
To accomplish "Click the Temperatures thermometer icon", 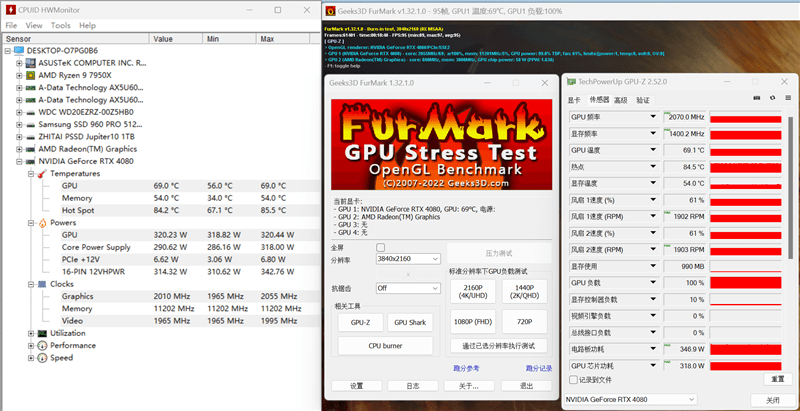I will (42, 173).
